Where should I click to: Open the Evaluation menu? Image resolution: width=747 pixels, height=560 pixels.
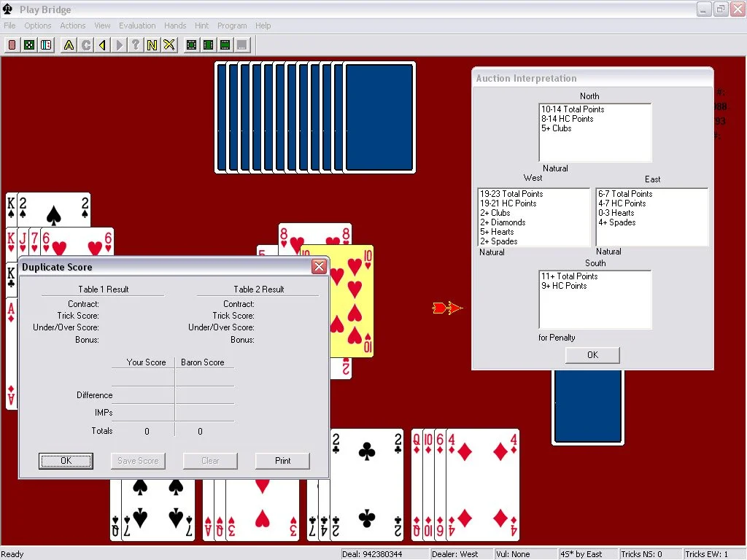(x=137, y=26)
